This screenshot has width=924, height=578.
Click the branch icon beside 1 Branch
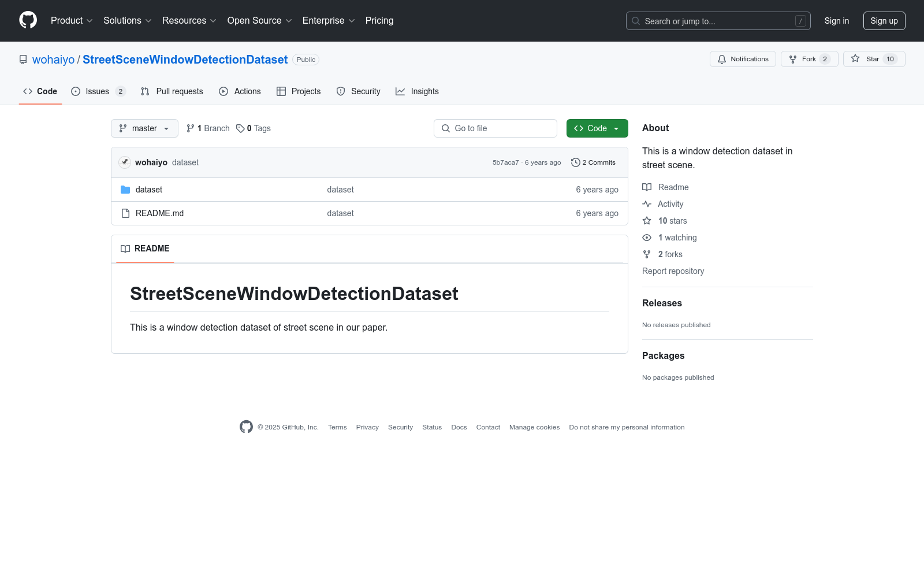pyautogui.click(x=191, y=128)
